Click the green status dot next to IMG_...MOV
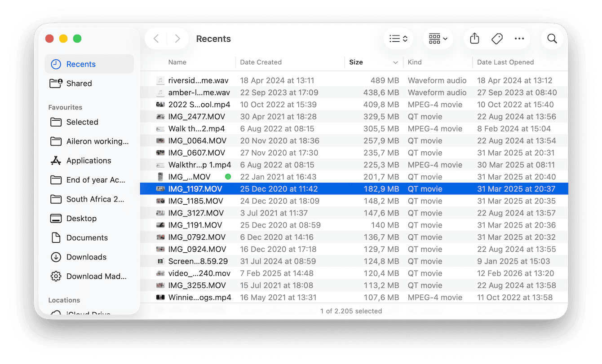This screenshot has height=364, width=602. [x=228, y=176]
